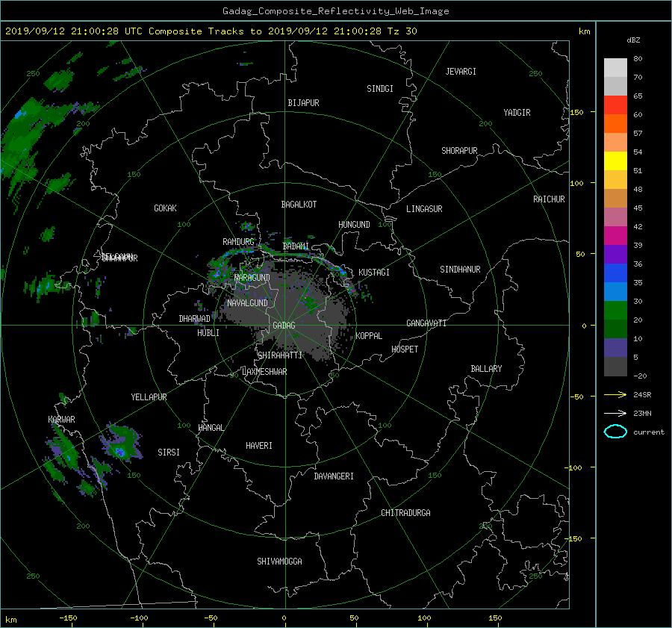This screenshot has width=672, height=628.
Task: Click the dark gray -20 dBZ swatch
Action: (615, 367)
